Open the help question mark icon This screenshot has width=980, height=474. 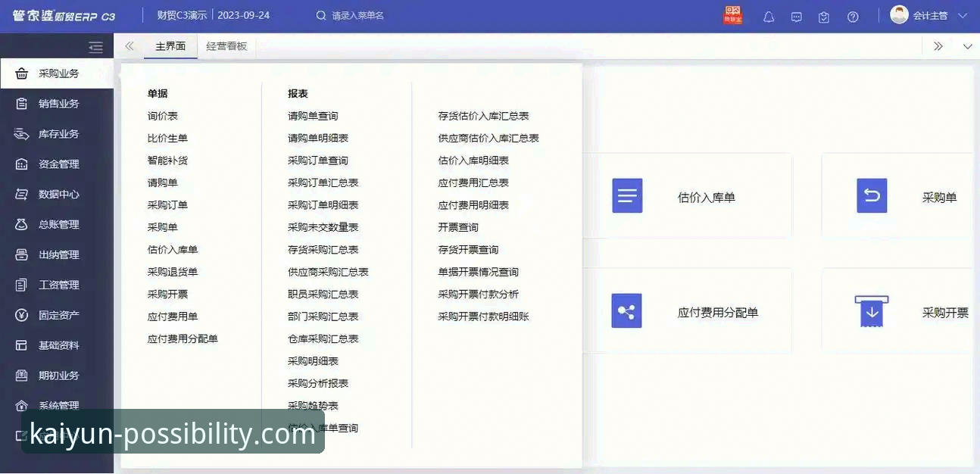pyautogui.click(x=853, y=17)
